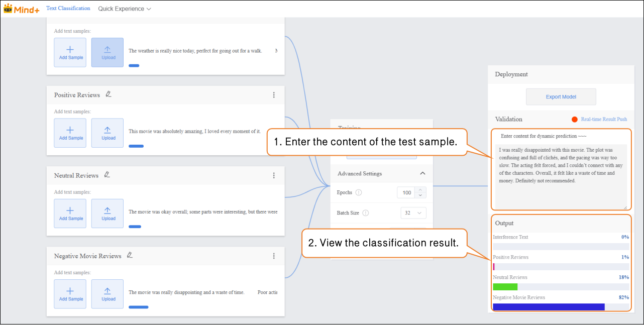
Task: Click Upload in Negative Movie Reviews
Action: [x=109, y=294]
